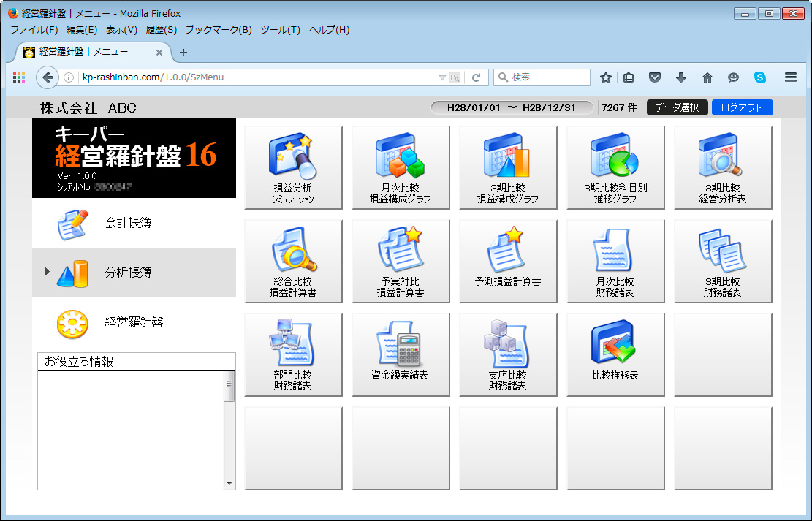Image resolution: width=812 pixels, height=521 pixels.
Task: Reload the page with the refresh icon
Action: (x=476, y=77)
